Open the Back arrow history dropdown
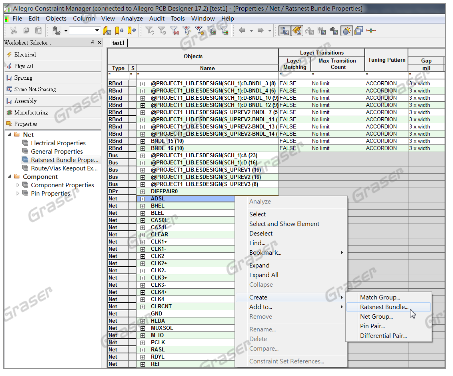 [251, 31]
